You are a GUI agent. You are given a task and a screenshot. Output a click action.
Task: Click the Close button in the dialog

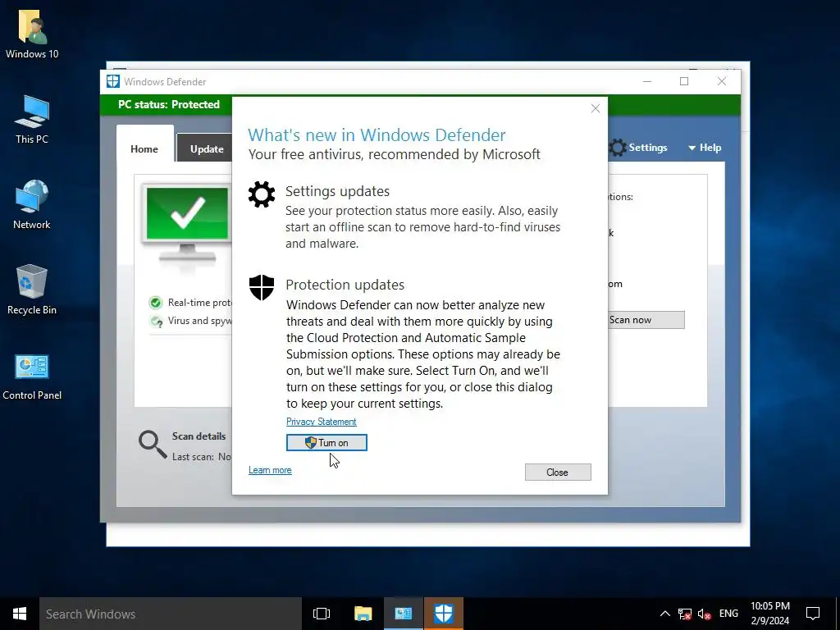558,472
